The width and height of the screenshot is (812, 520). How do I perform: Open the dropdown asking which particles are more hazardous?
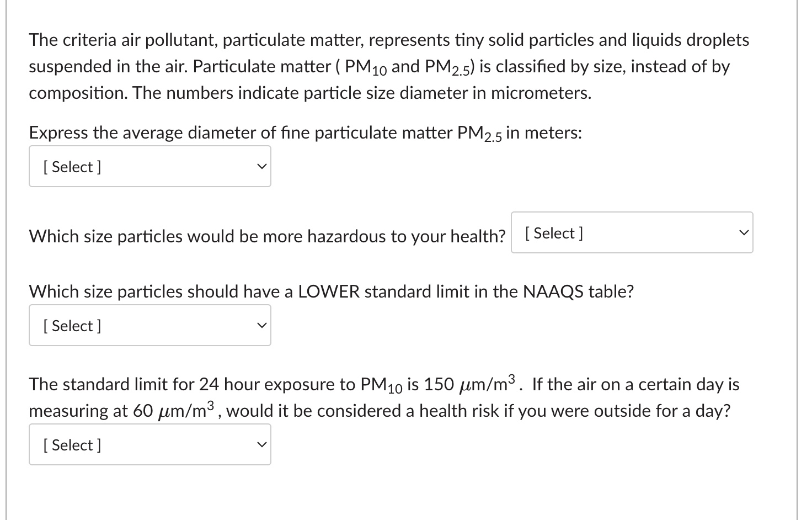tap(631, 232)
